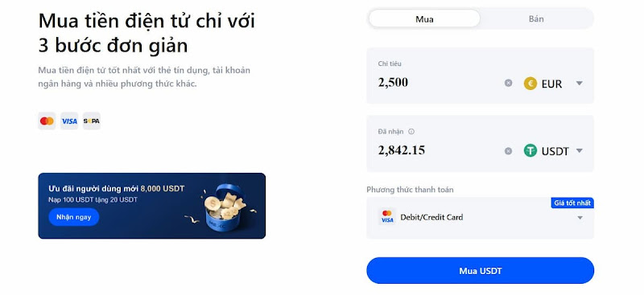Screen dimensions: 644x295
Task: Open the USDT crypto dropdown arrow
Action: (x=579, y=150)
